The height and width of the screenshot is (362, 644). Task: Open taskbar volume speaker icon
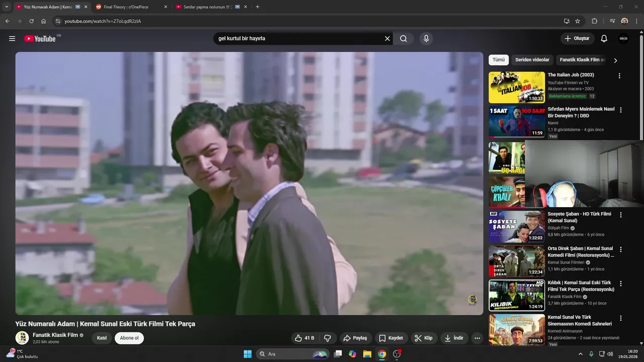610,354
